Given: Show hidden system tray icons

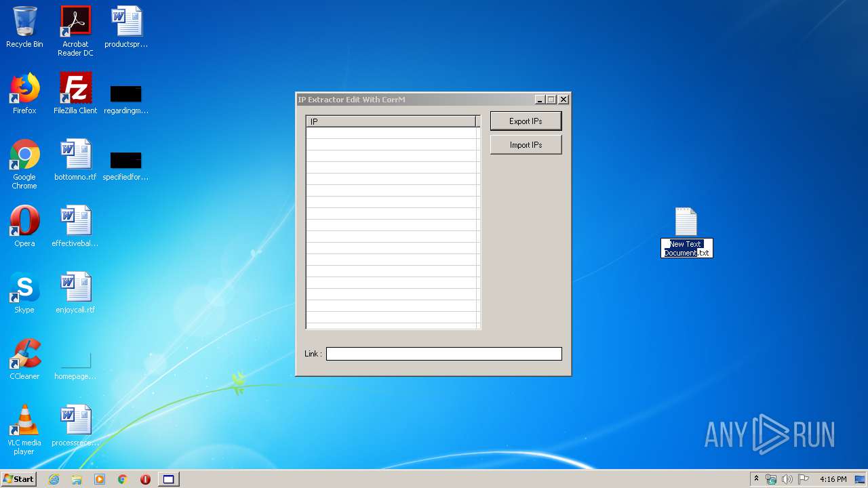Looking at the screenshot, I should pos(756,479).
